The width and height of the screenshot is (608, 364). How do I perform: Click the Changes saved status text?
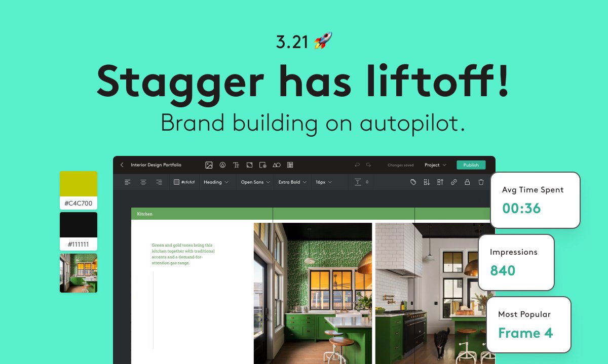coord(401,165)
